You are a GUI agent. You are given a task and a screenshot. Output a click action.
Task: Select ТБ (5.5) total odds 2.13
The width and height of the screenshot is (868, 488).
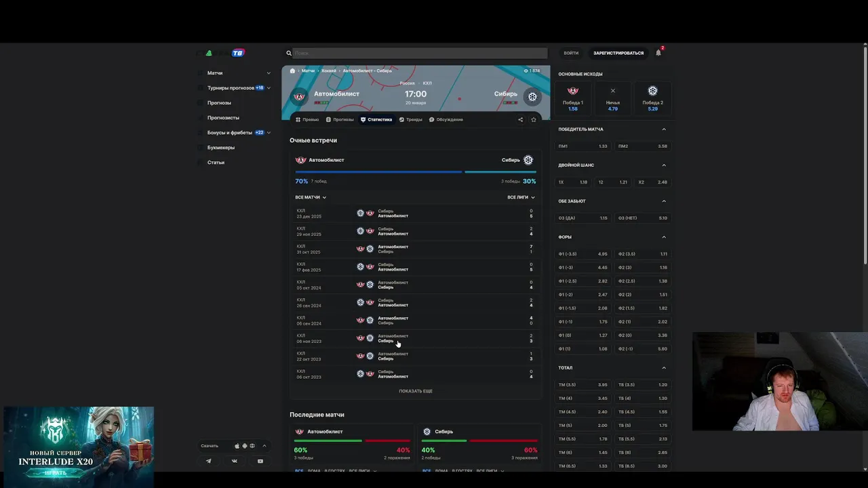pyautogui.click(x=643, y=439)
